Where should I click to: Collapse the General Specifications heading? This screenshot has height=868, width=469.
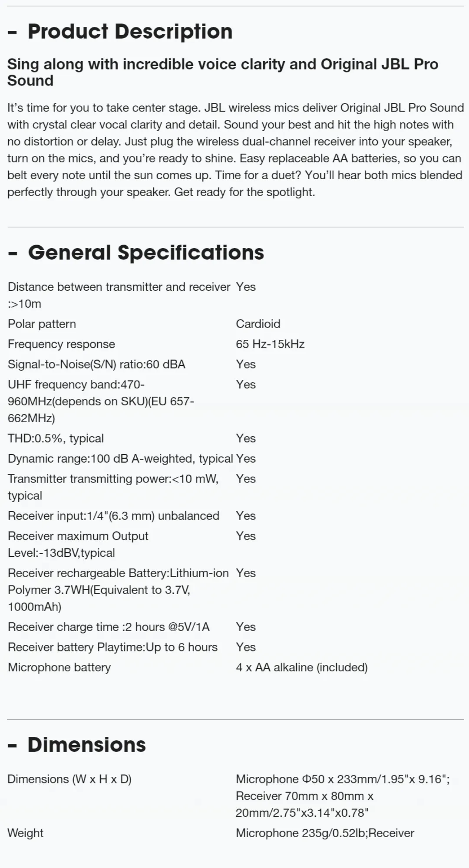click(146, 253)
